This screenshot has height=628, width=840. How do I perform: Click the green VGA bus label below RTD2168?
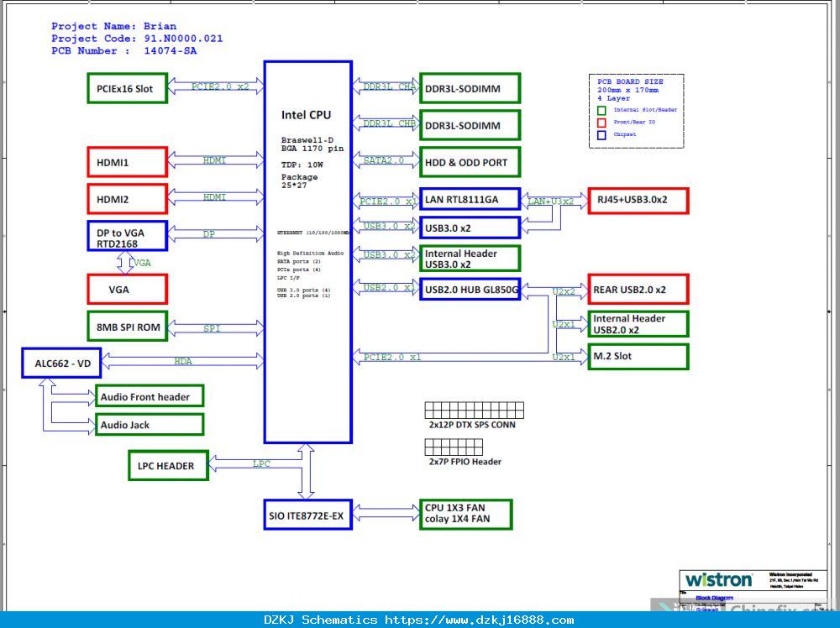click(x=142, y=263)
